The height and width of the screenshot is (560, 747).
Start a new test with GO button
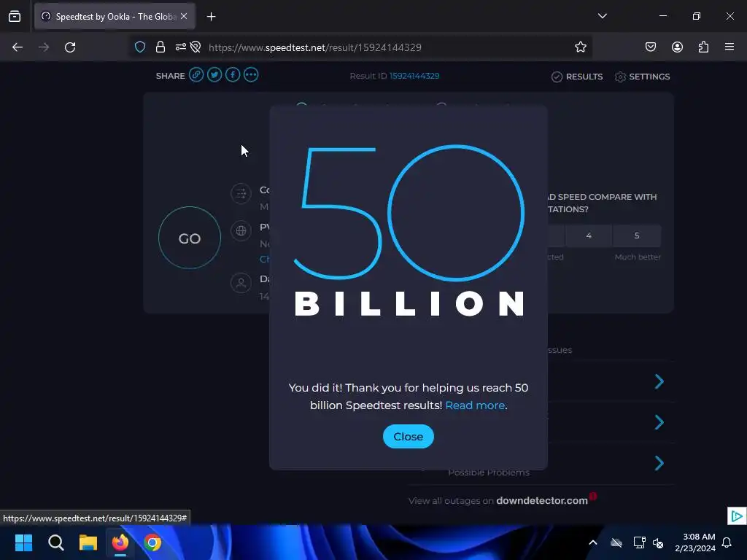click(190, 238)
